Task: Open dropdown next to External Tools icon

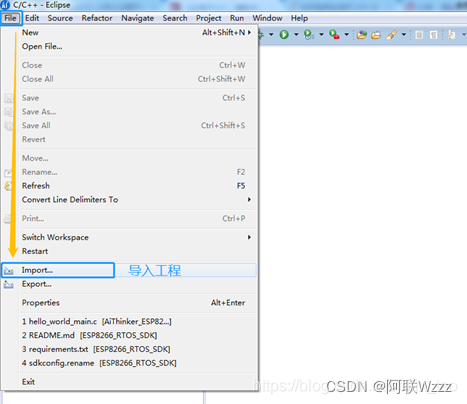Action: [347, 34]
